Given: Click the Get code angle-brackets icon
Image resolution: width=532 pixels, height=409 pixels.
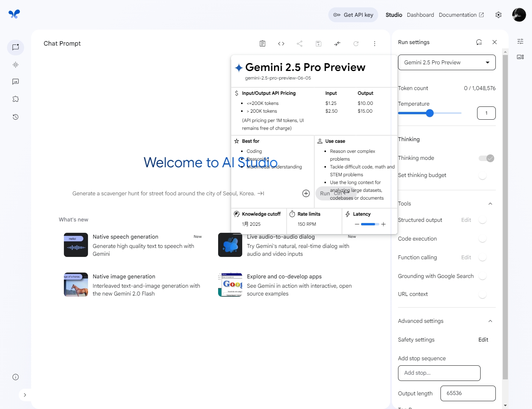Looking at the screenshot, I should 281,44.
